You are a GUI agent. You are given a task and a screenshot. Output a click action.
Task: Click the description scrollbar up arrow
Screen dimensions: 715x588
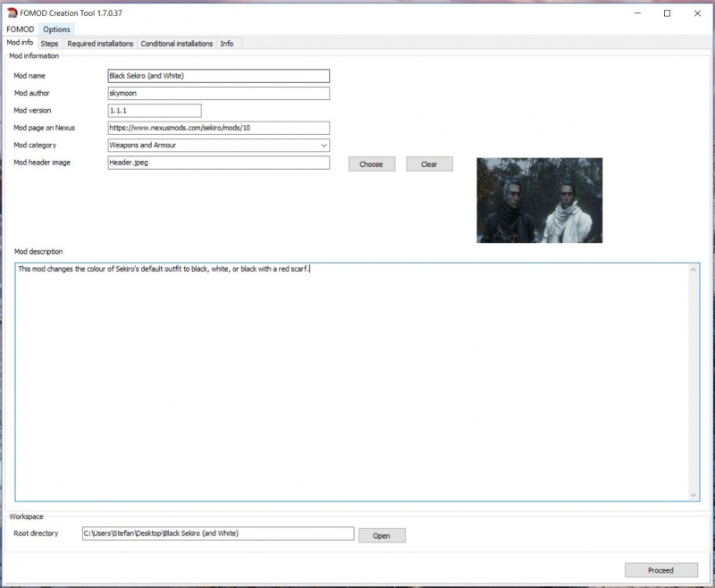pyautogui.click(x=694, y=269)
